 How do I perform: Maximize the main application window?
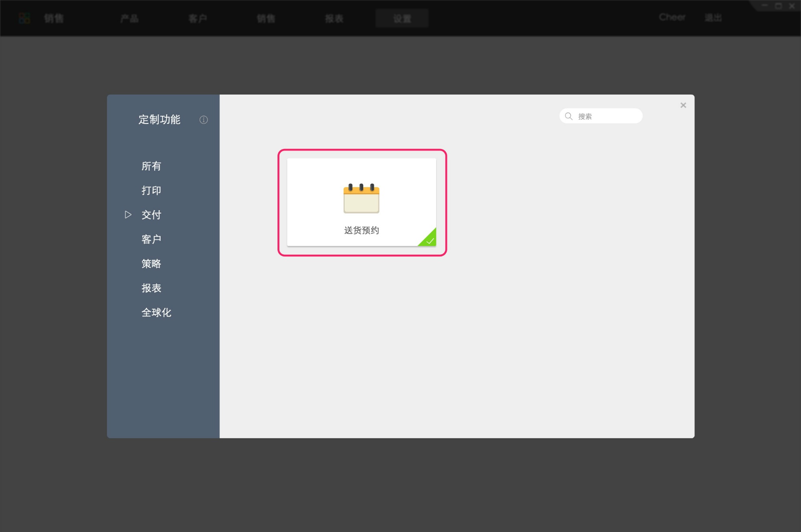pos(779,6)
